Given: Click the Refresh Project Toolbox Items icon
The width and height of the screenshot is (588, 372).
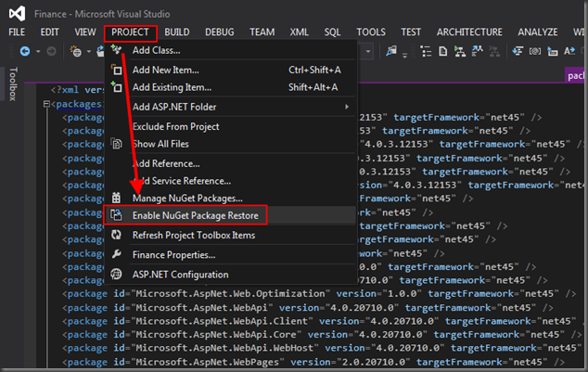Looking at the screenshot, I should coord(116,235).
